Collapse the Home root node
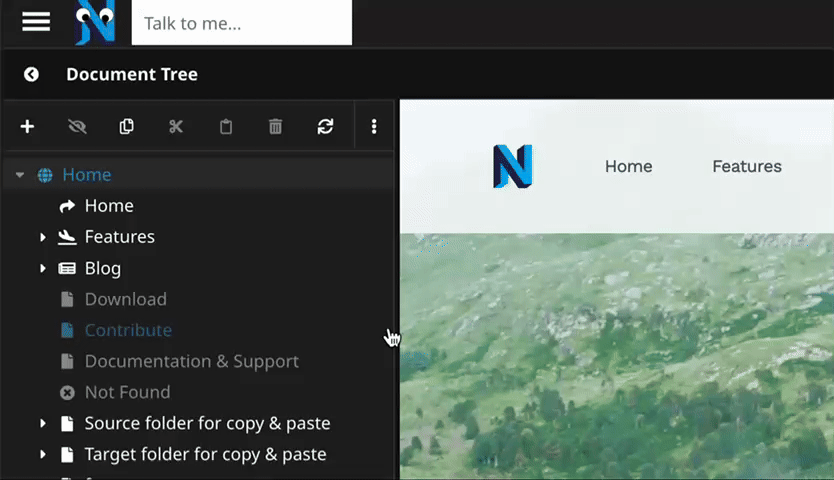Viewport: 834px width, 480px height. (x=20, y=175)
